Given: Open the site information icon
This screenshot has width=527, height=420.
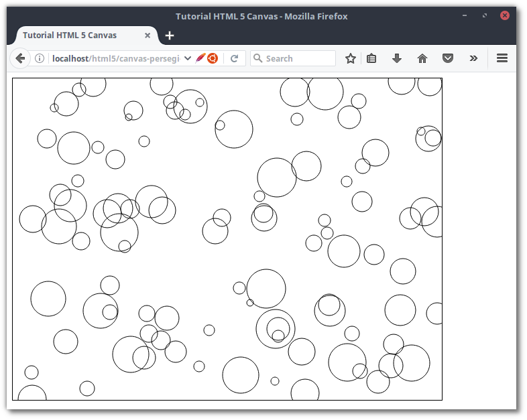Looking at the screenshot, I should coord(40,58).
